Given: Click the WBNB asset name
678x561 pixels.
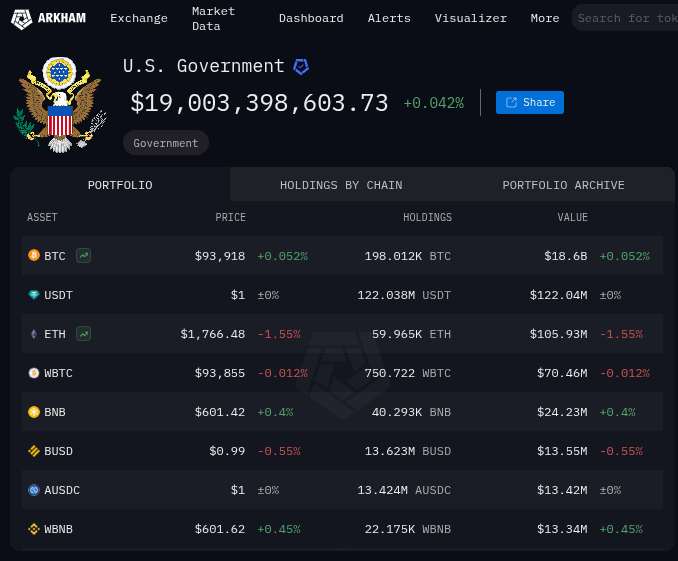Looking at the screenshot, I should coord(58,529).
